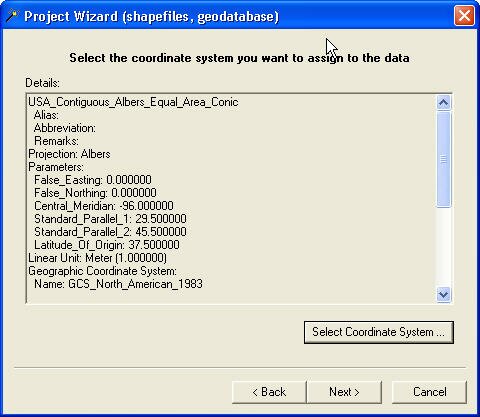The width and height of the screenshot is (480, 417).
Task: Click the Project Wizard title bar text
Action: click(151, 16)
